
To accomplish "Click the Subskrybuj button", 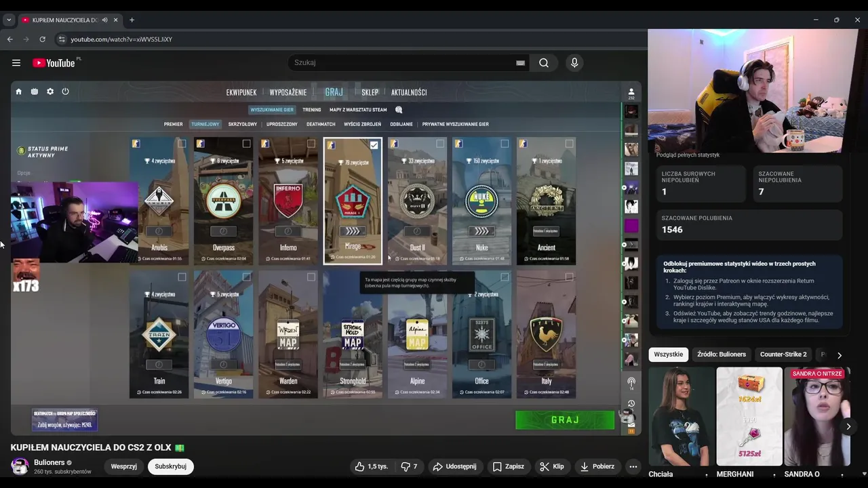I will (x=171, y=466).
